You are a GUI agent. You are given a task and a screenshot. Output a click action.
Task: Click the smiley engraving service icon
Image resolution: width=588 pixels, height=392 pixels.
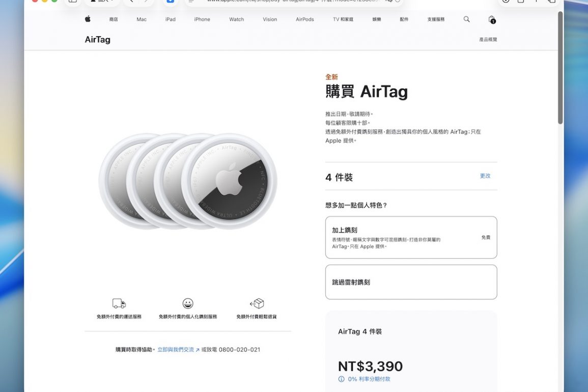188,303
